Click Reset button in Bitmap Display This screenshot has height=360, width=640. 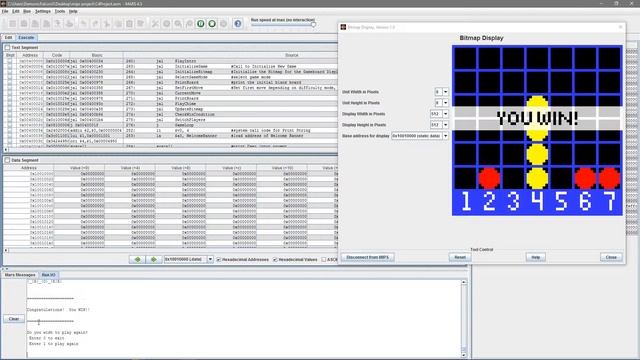pyautogui.click(x=460, y=257)
